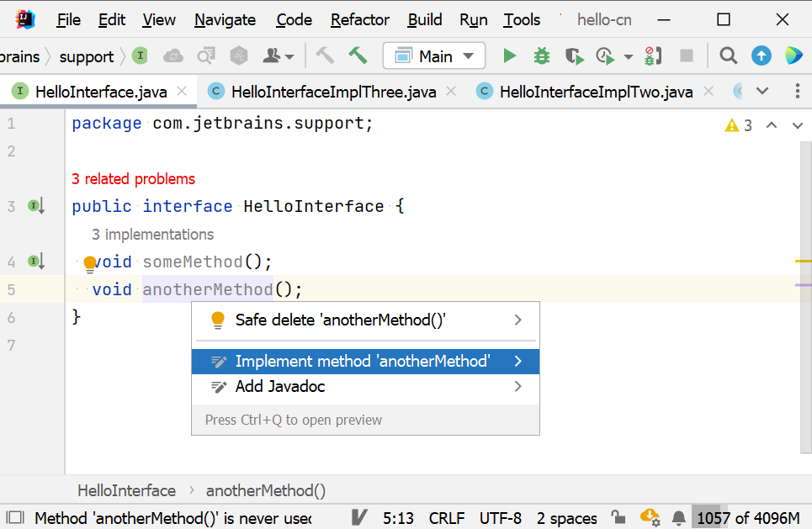
Task: Show hidden tabs dropdown chevron
Action: coord(762,92)
